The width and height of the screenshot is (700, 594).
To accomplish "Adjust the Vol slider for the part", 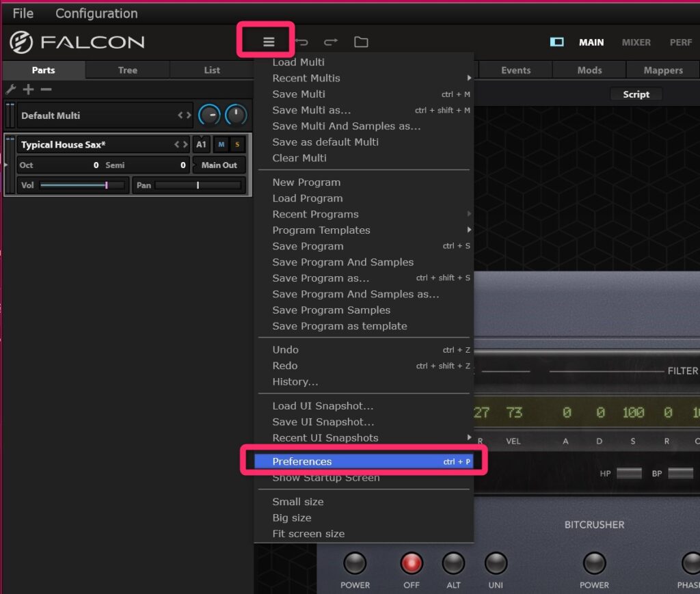I will click(82, 185).
